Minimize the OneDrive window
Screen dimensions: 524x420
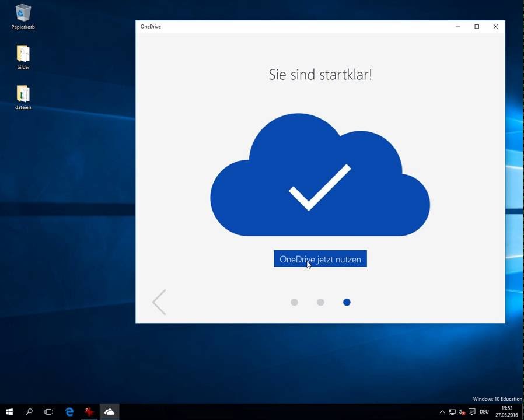coord(458,27)
